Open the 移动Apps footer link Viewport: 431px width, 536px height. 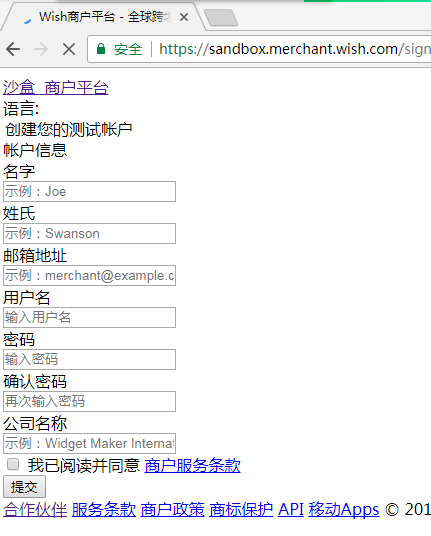pyautogui.click(x=344, y=510)
